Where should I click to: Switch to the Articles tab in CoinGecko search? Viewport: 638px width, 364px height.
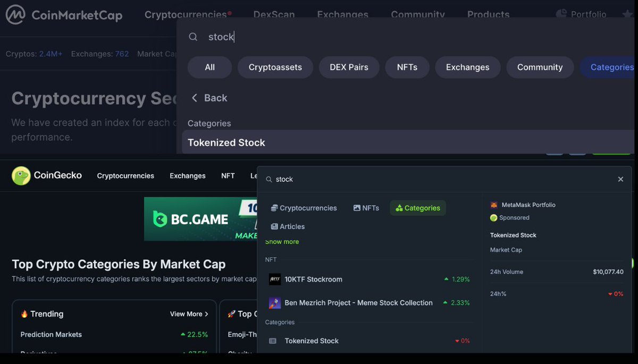coord(288,227)
